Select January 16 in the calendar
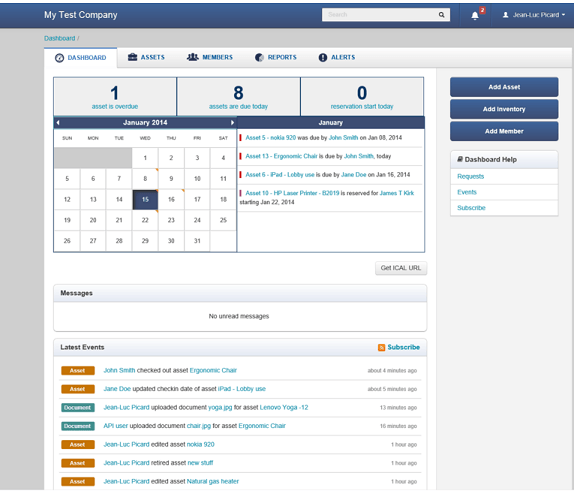This screenshot has width=574, height=491. tap(171, 200)
